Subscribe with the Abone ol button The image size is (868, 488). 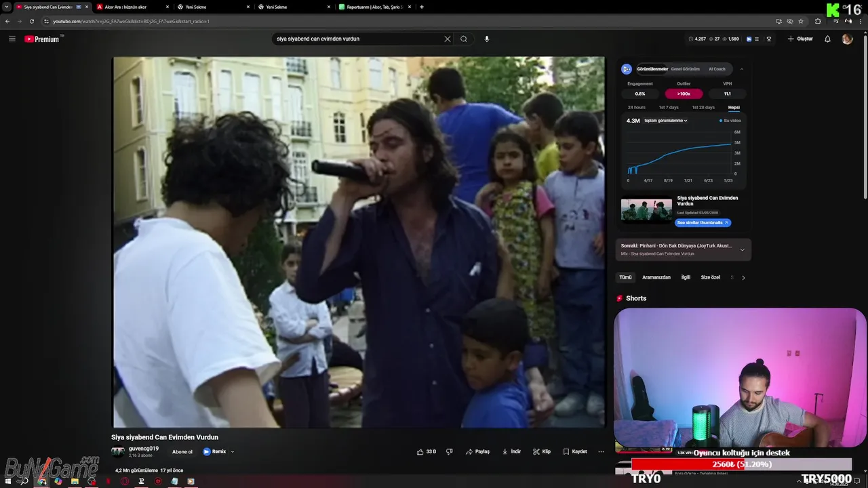(x=182, y=452)
